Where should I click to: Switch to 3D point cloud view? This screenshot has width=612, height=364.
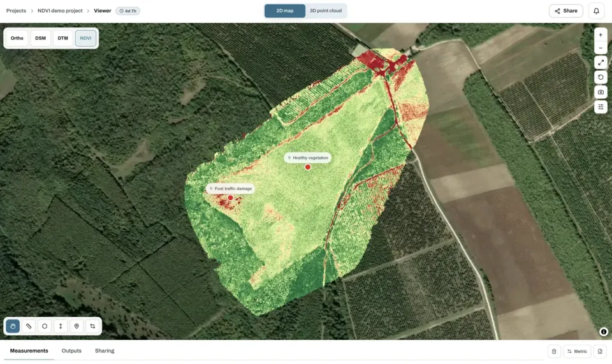click(x=326, y=11)
